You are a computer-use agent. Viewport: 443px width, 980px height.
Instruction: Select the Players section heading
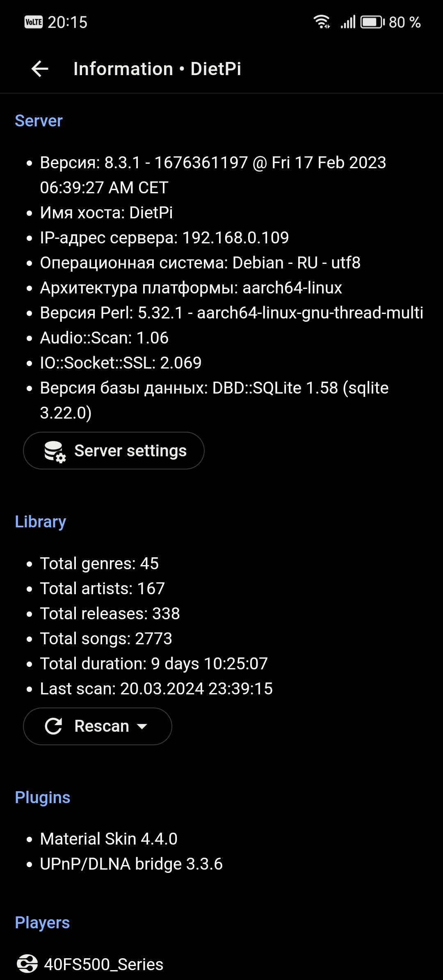coord(42,923)
